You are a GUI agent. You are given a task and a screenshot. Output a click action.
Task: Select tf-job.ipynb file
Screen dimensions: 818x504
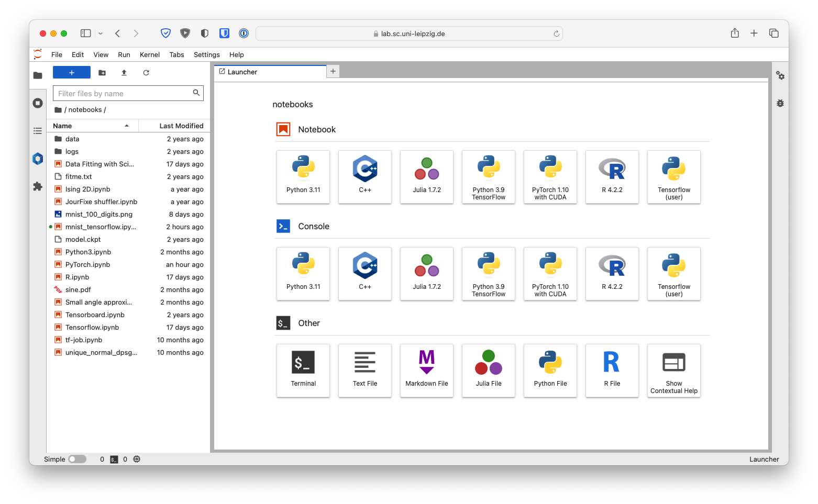coord(128,340)
